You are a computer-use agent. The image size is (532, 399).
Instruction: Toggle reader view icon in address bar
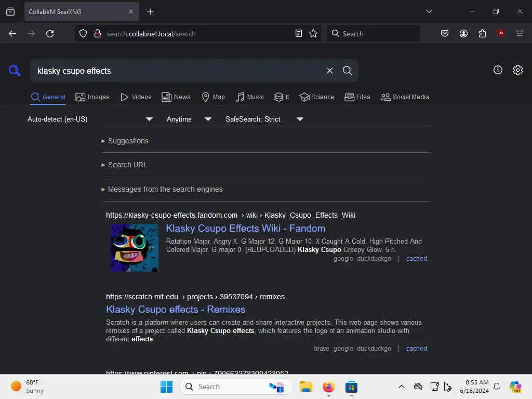[x=299, y=34]
